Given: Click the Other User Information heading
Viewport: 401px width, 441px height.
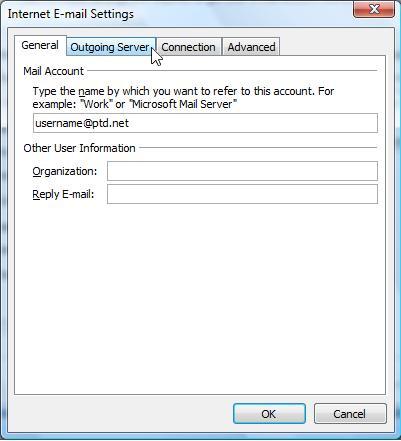Looking at the screenshot, I should [x=79, y=148].
